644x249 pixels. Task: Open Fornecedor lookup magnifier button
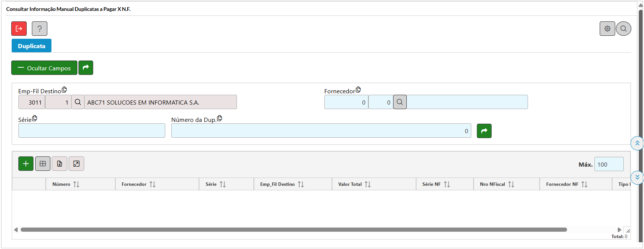coord(400,102)
